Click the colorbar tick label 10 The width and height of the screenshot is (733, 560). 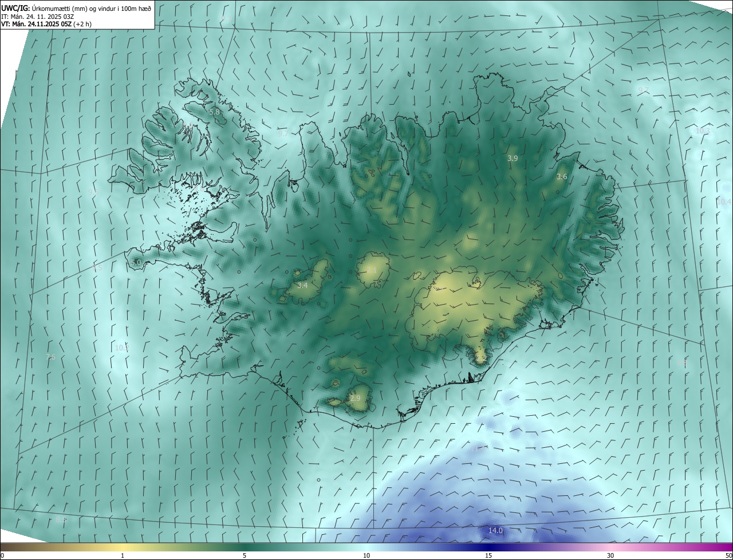(x=366, y=555)
